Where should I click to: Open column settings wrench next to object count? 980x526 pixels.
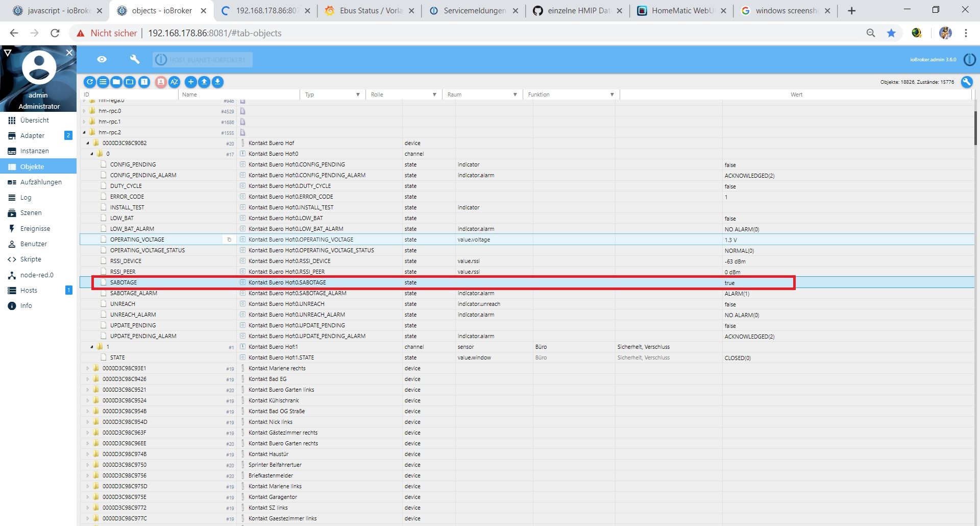click(x=966, y=82)
